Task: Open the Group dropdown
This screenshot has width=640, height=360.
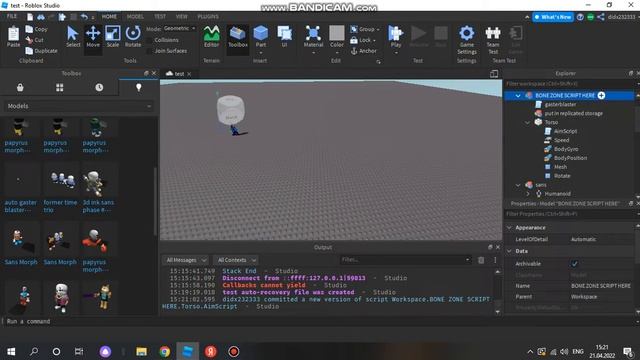Action: 365,29
